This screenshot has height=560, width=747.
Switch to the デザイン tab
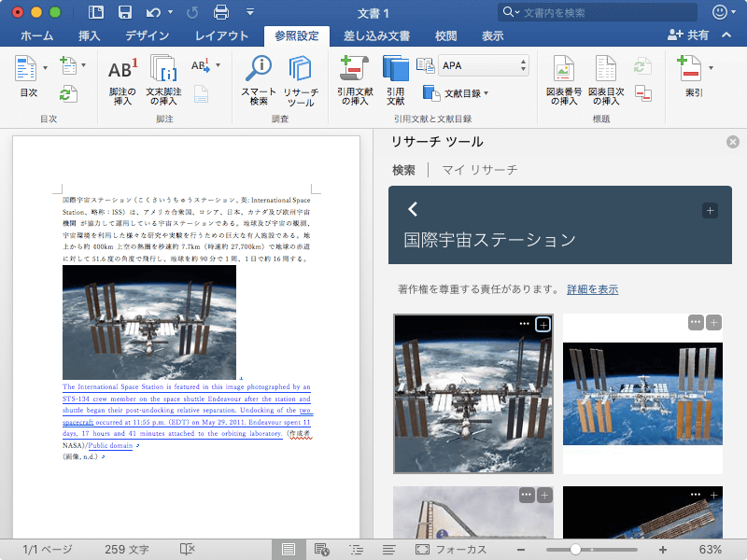(148, 35)
